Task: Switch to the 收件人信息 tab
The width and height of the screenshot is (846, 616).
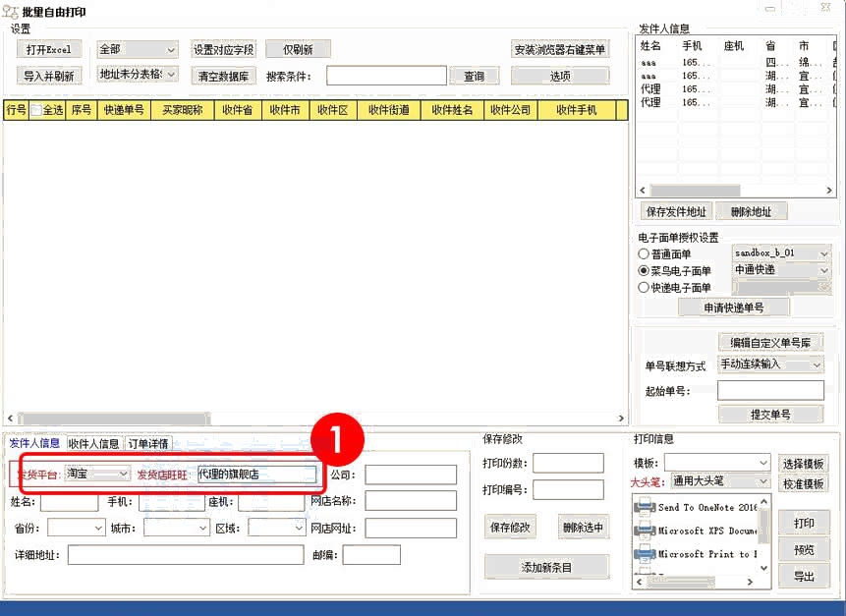Action: [x=94, y=444]
